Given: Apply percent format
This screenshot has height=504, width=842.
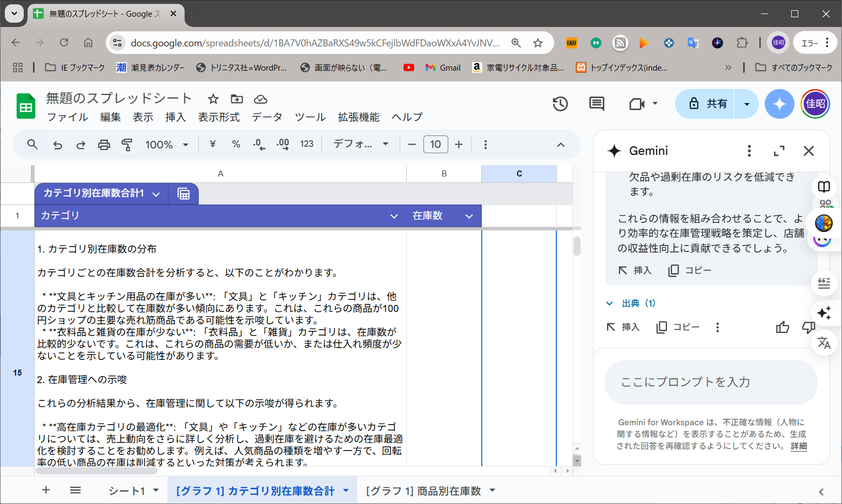Looking at the screenshot, I should [236, 144].
